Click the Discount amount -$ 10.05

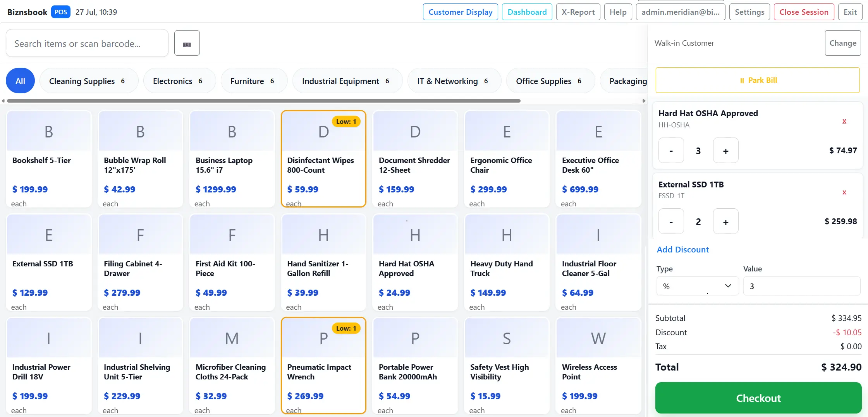point(847,333)
